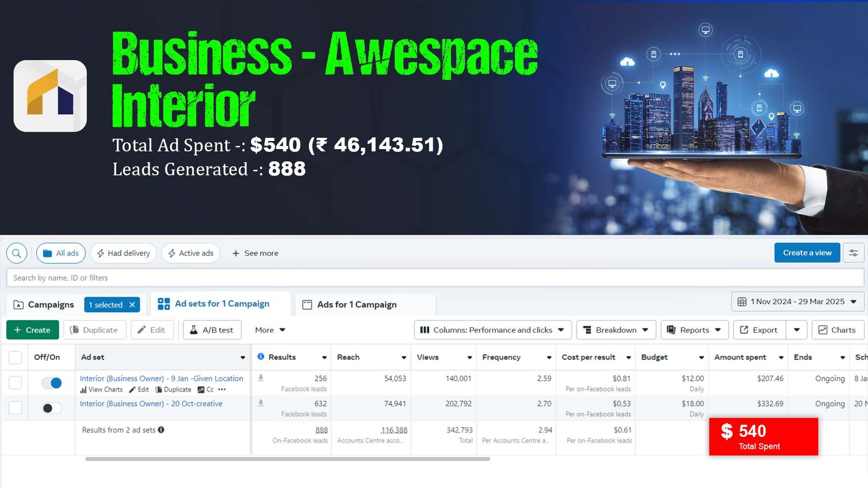
Task: Click the Search by name, ID or filters field
Action: [x=434, y=278]
